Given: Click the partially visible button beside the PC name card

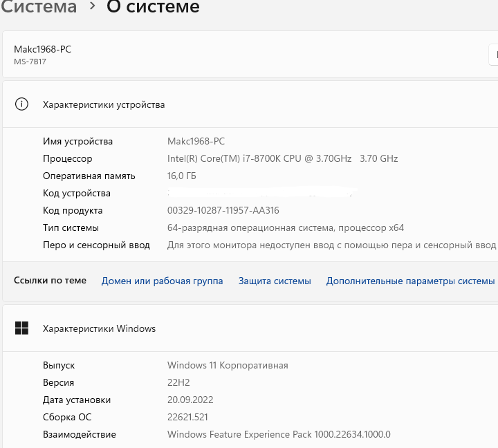Looking at the screenshot, I should pos(493,55).
